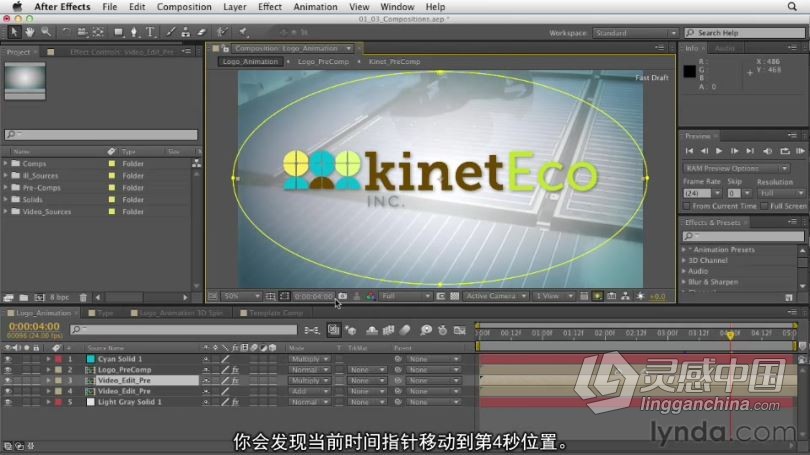Expand Cyan Solid 1 layer properties

coord(48,359)
